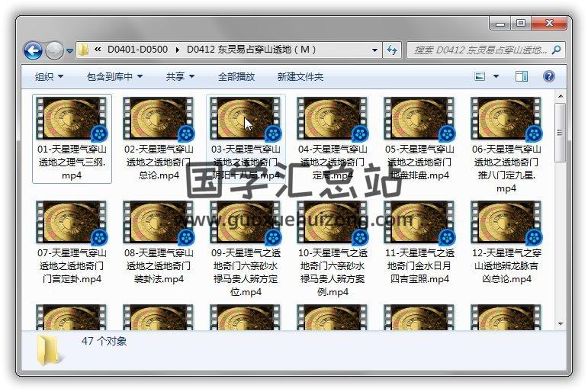Toggle the preview pane icon
This screenshot has height=392, width=588.
coord(521,76)
